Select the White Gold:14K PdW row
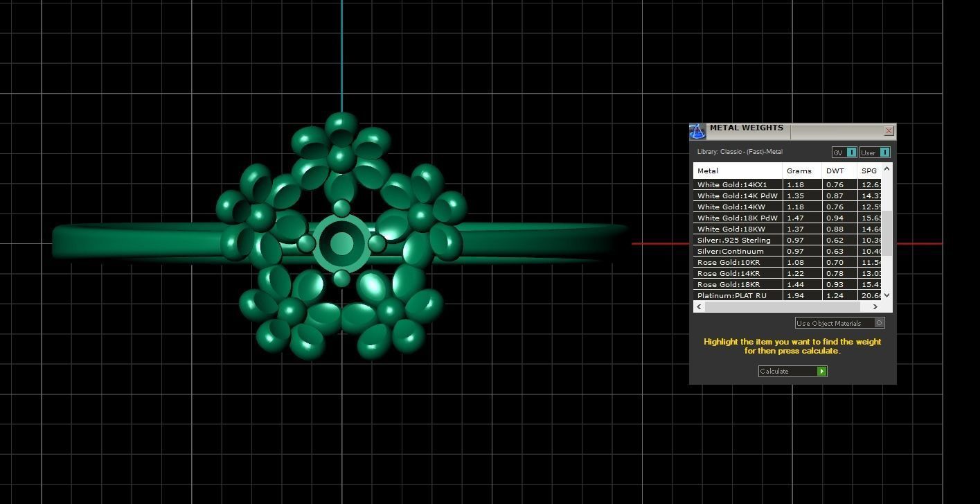The image size is (980, 504). coord(787,195)
